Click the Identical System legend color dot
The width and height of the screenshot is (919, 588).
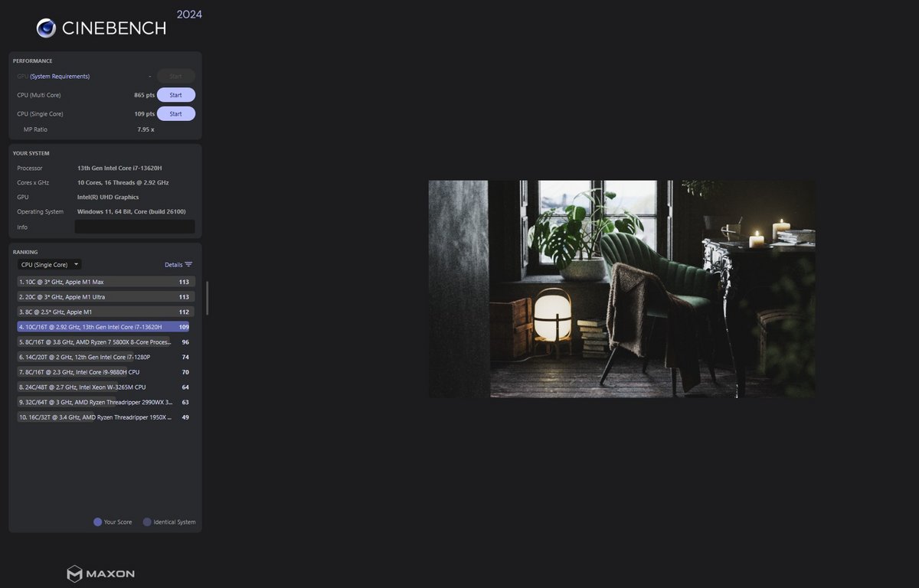(147, 522)
